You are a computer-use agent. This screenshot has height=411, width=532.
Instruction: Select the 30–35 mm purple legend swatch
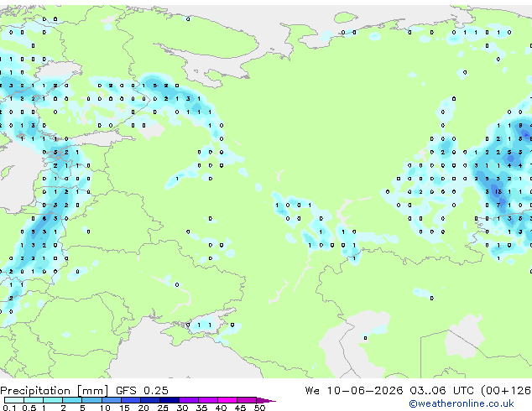[x=188, y=400]
